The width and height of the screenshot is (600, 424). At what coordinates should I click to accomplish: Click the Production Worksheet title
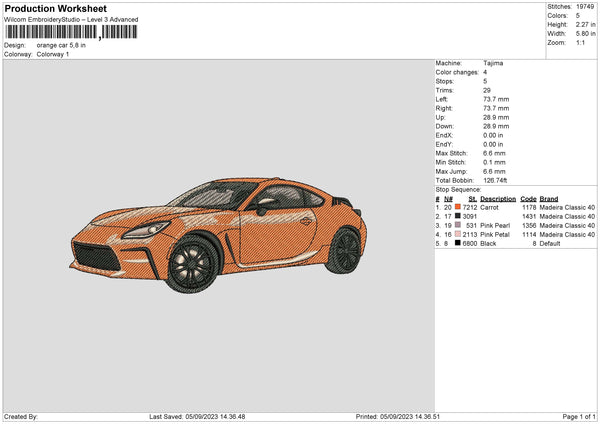55,8
